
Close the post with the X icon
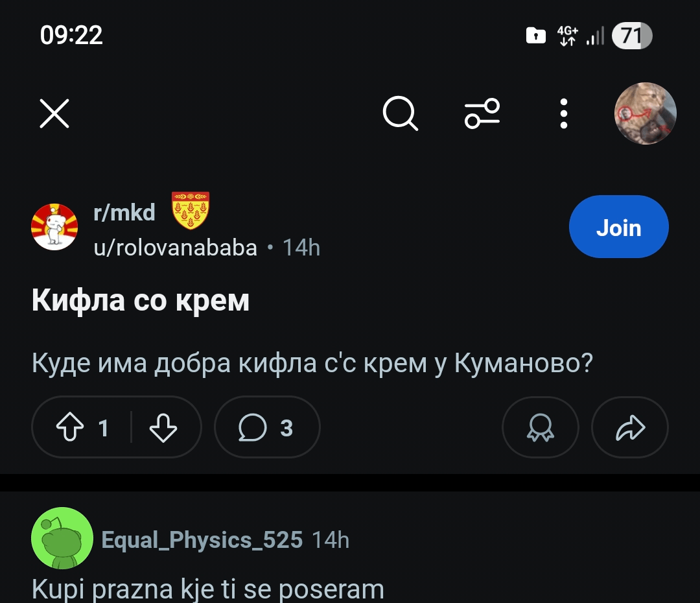click(54, 113)
